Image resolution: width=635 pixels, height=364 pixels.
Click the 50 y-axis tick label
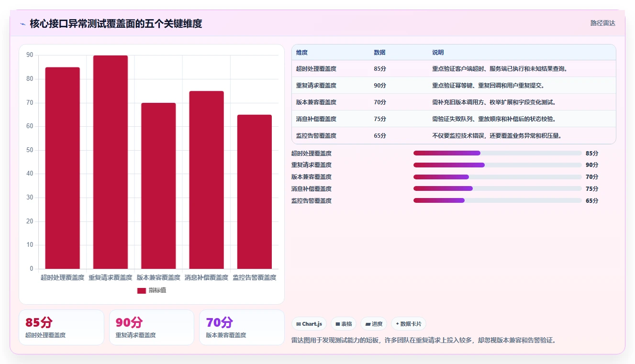pos(30,150)
